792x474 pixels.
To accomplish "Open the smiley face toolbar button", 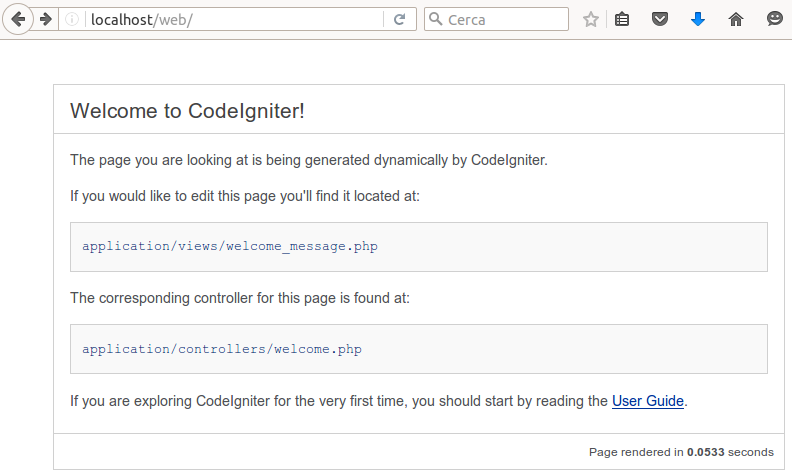I will pos(774,19).
